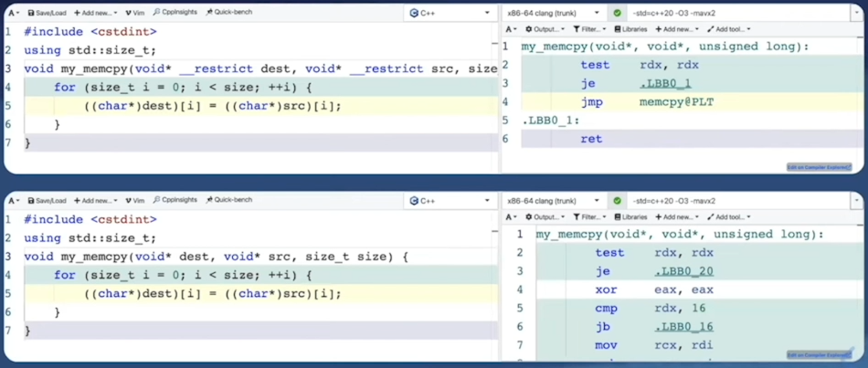This screenshot has height=368, width=868.
Task: Open Save/Load in the __restrict source editor
Action: pos(47,12)
